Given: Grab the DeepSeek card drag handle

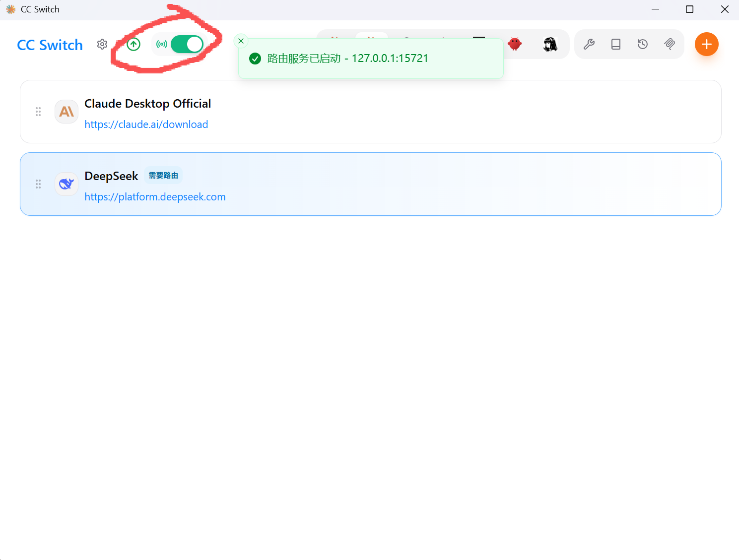Looking at the screenshot, I should tap(38, 184).
